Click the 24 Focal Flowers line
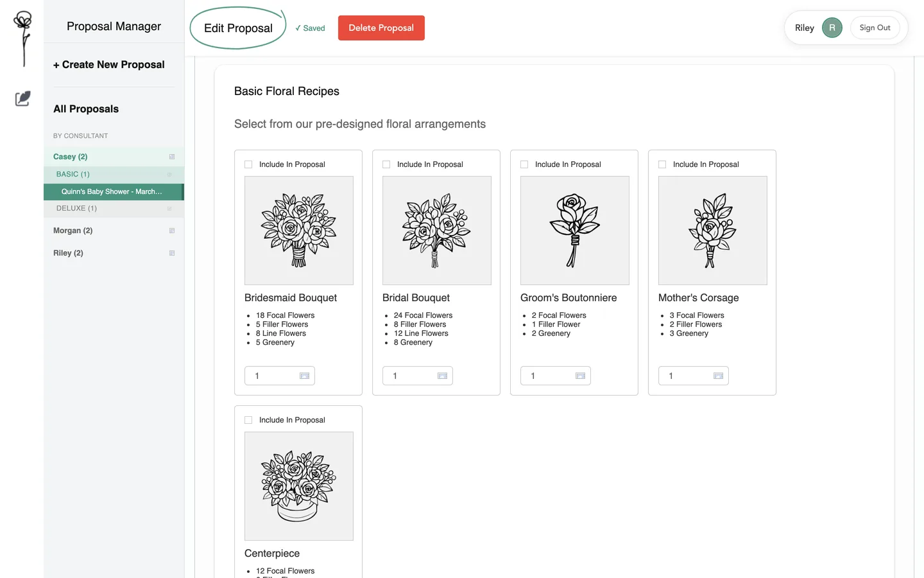The width and height of the screenshot is (924, 578). (424, 315)
